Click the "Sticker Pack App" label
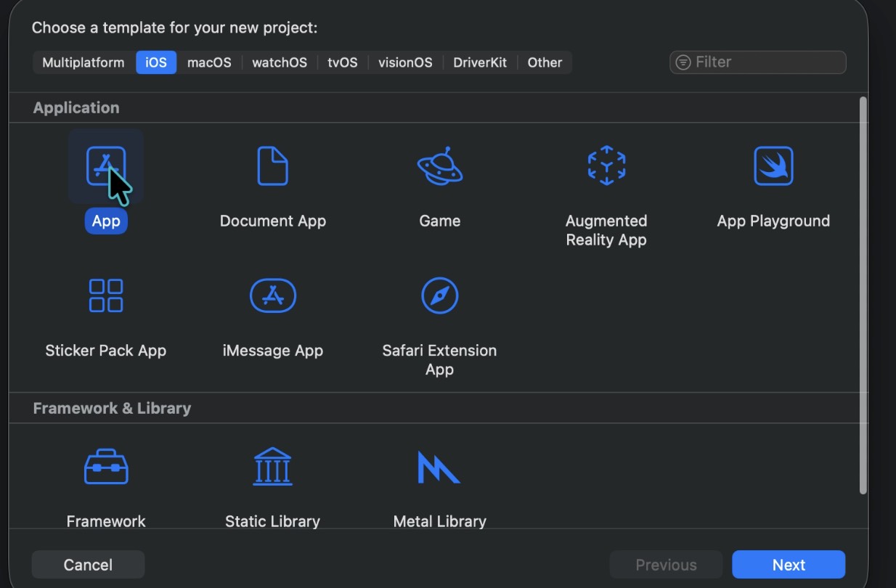 coord(106,351)
